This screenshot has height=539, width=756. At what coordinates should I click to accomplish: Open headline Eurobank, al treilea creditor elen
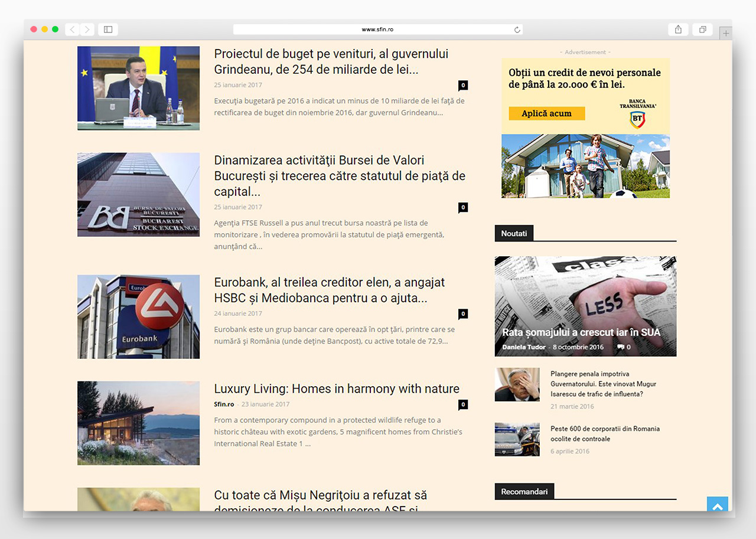click(330, 290)
